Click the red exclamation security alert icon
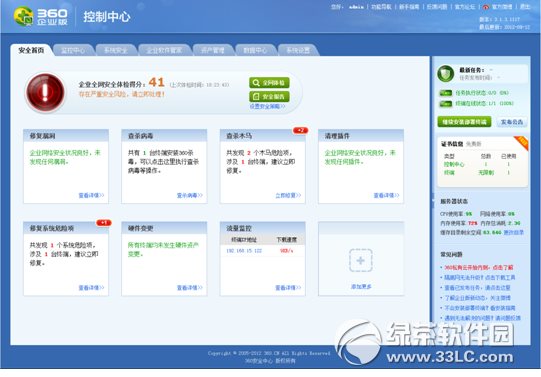 (45, 92)
